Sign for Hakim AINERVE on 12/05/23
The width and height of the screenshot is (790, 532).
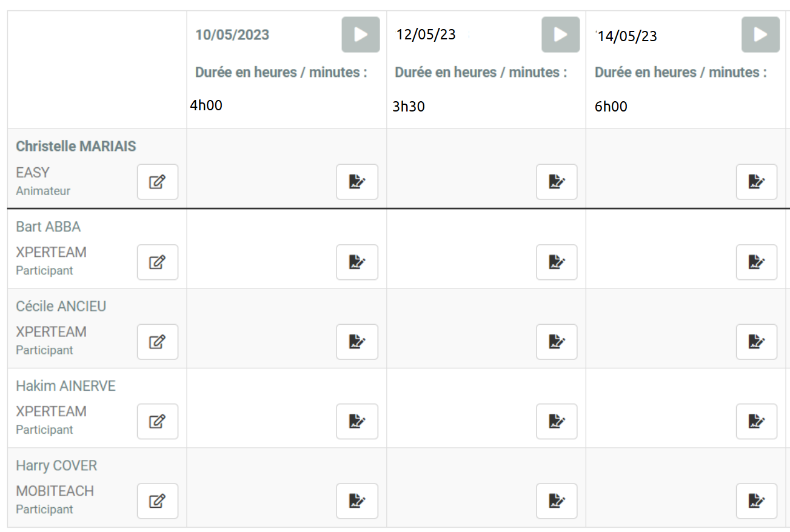pos(557,421)
